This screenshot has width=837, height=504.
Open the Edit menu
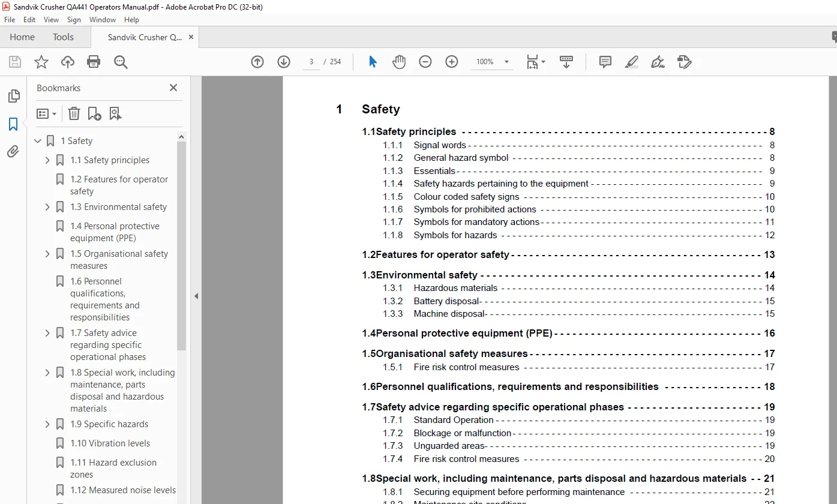(x=29, y=20)
